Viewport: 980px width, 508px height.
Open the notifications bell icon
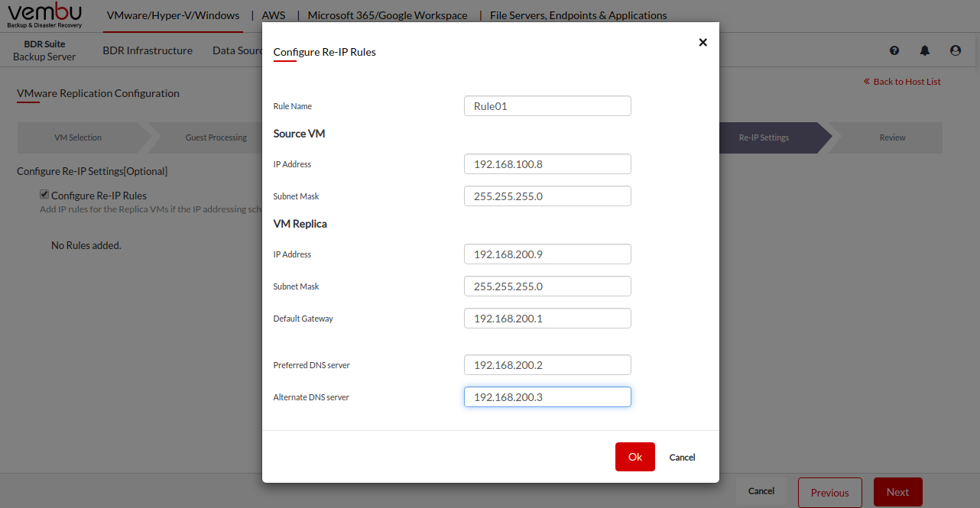(x=925, y=50)
